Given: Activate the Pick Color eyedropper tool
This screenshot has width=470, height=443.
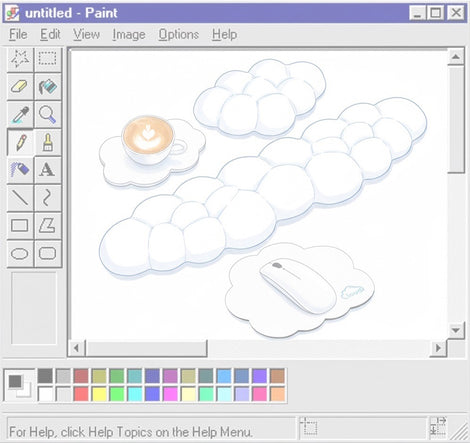Looking at the screenshot, I should tap(20, 115).
